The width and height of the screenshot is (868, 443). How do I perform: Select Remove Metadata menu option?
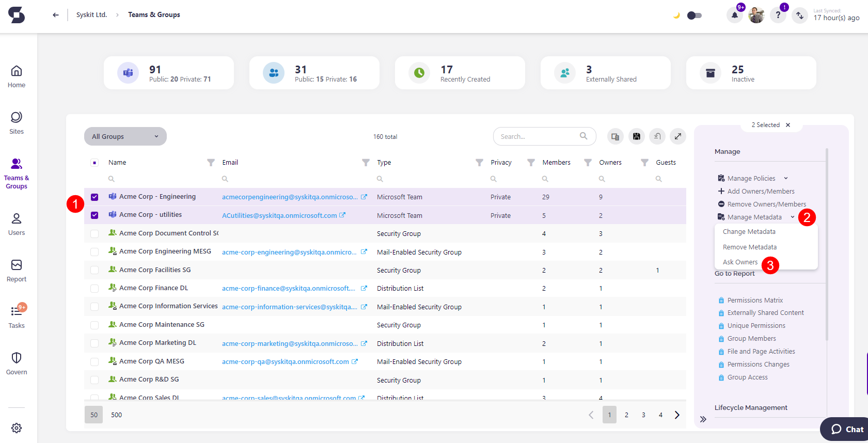point(750,247)
